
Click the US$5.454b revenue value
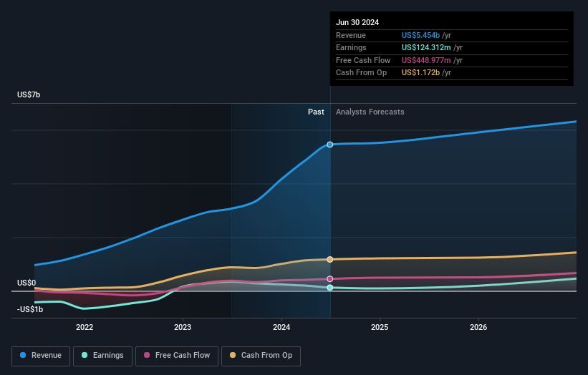[420, 35]
